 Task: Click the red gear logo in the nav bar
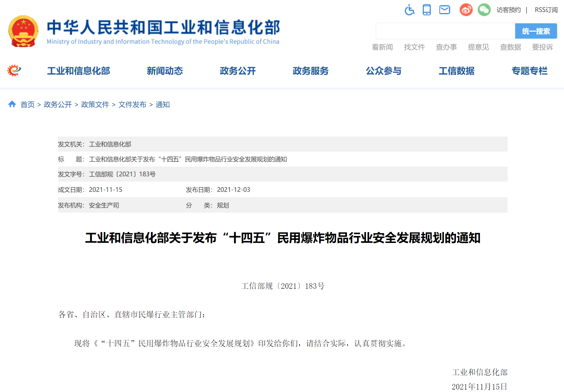pyautogui.click(x=14, y=71)
